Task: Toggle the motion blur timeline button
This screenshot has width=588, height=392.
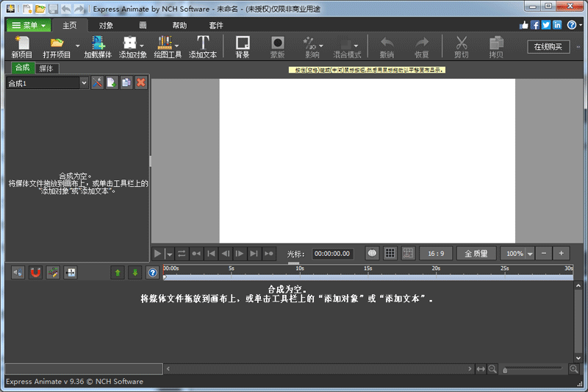Action: click(53, 273)
